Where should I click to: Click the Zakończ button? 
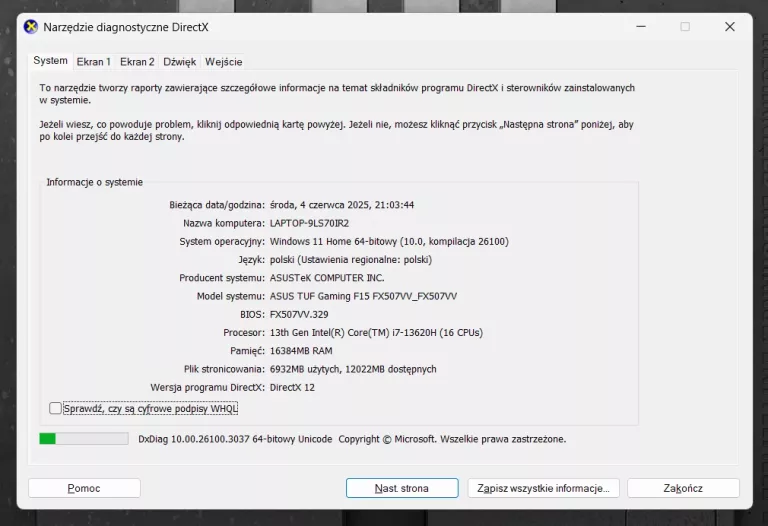683,488
